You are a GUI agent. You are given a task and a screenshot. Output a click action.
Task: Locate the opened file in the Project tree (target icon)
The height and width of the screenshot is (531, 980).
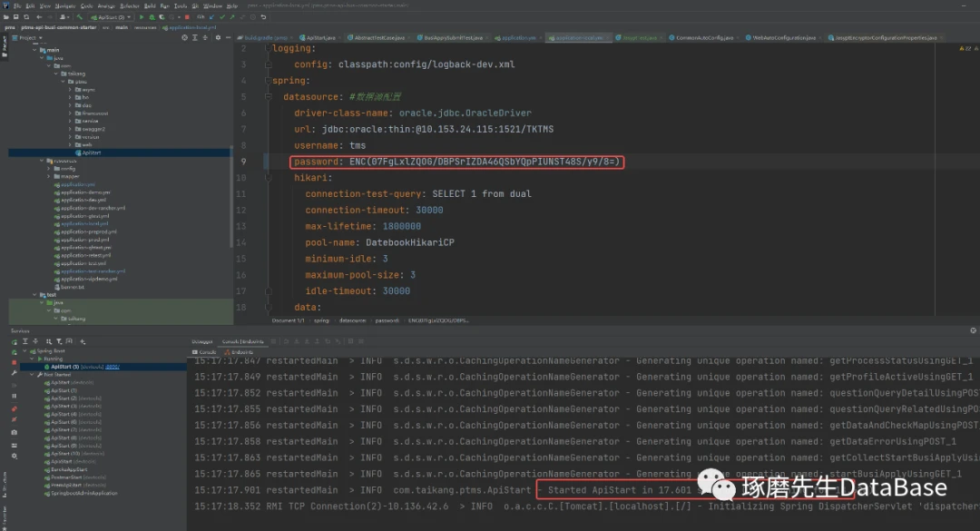[184, 37]
